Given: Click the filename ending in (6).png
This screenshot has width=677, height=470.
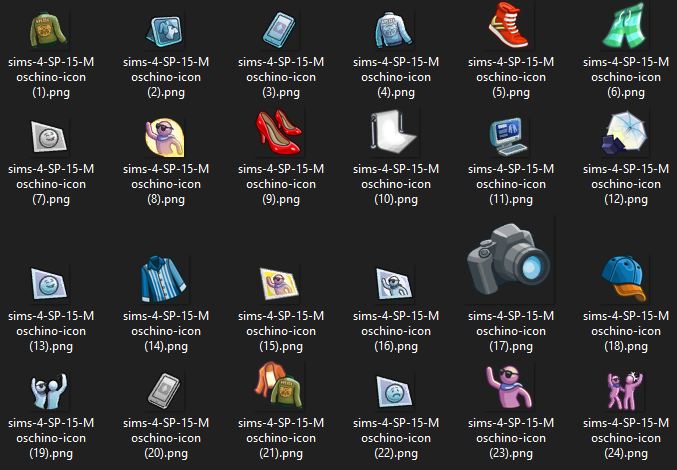Looking at the screenshot, I should tap(626, 77).
